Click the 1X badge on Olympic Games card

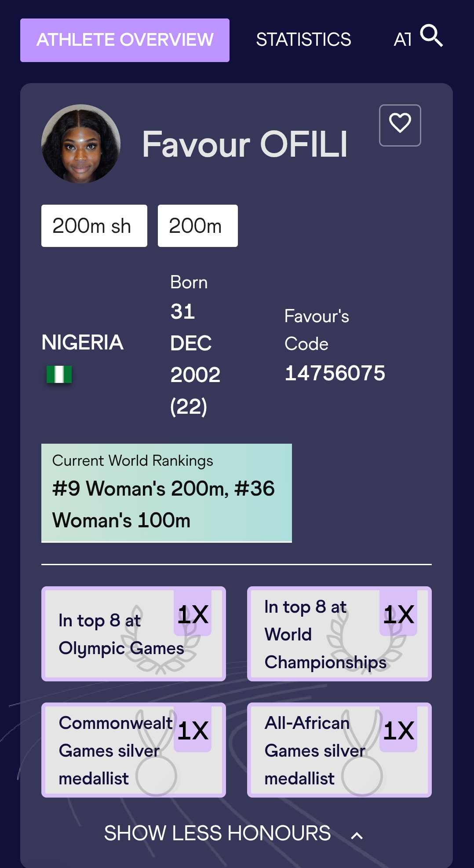[x=193, y=614]
